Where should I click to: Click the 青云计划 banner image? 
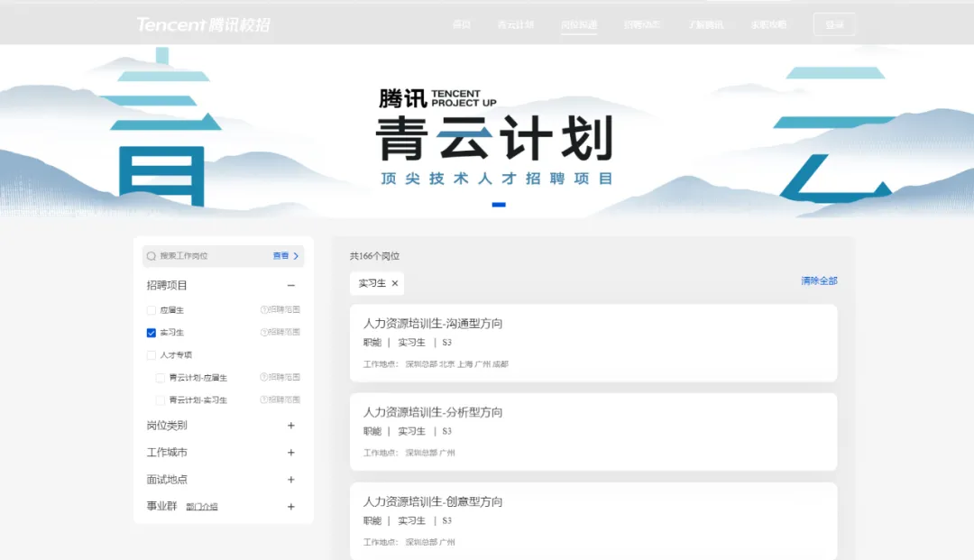[487, 131]
